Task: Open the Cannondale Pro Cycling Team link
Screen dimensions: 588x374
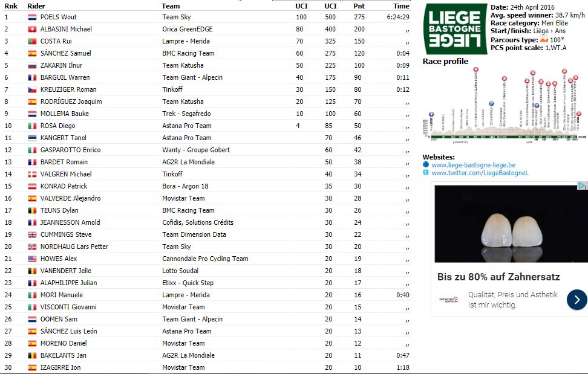Action: pyautogui.click(x=205, y=259)
